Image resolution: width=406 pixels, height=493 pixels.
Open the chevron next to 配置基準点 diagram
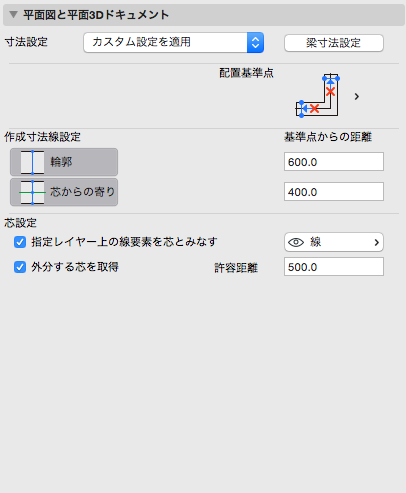(357, 96)
